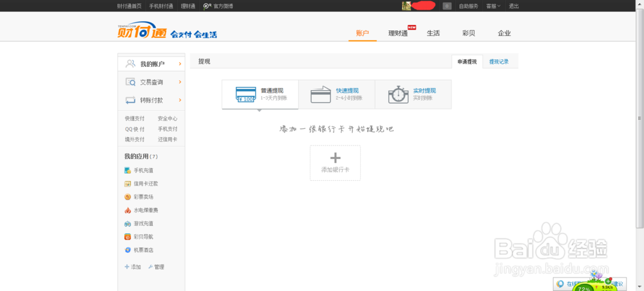Open the 客服 dropdown in top bar
Viewport: 644px width, 291px height.
pyautogui.click(x=493, y=6)
